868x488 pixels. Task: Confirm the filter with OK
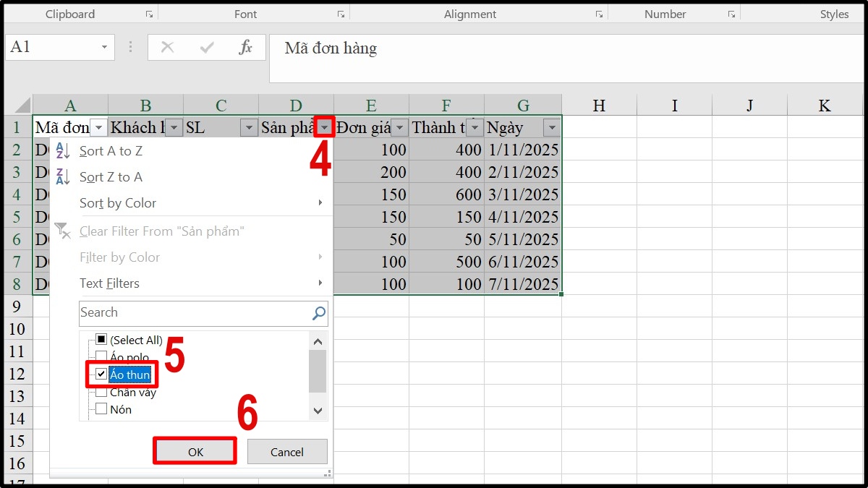pyautogui.click(x=194, y=450)
